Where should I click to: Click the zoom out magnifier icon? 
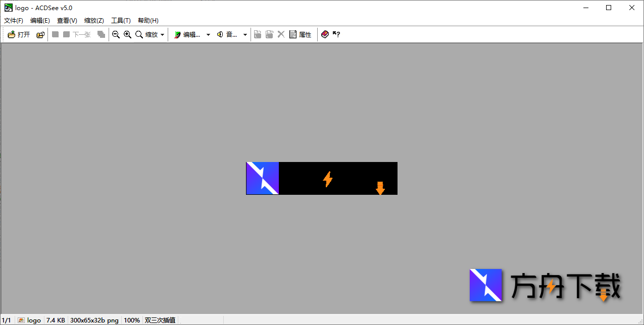[x=116, y=35]
